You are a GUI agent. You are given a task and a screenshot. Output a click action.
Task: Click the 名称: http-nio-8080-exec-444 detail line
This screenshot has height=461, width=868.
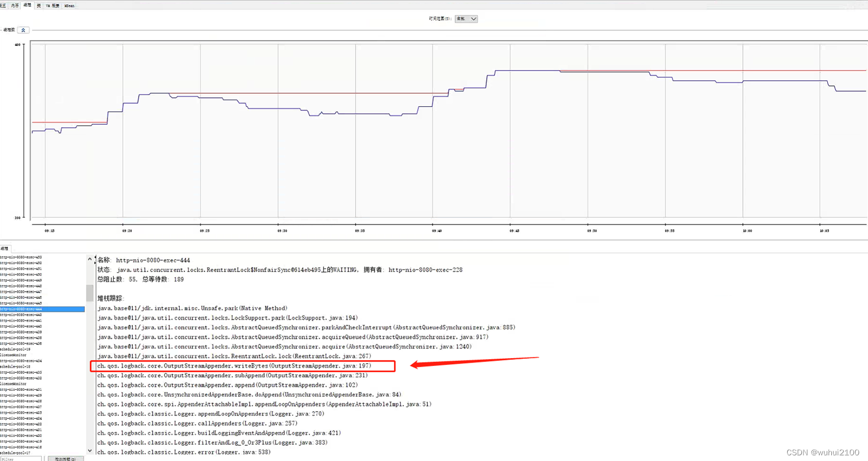click(144, 260)
